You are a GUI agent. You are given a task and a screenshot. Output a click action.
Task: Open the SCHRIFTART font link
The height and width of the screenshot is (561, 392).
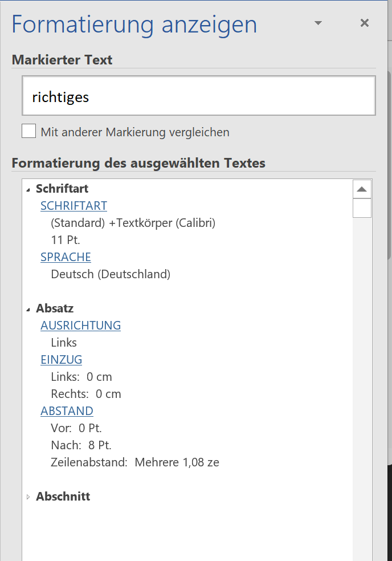tap(73, 206)
